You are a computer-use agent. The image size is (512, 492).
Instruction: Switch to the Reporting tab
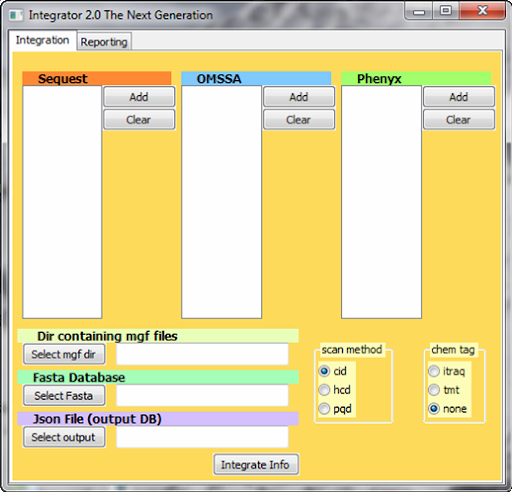point(104,42)
